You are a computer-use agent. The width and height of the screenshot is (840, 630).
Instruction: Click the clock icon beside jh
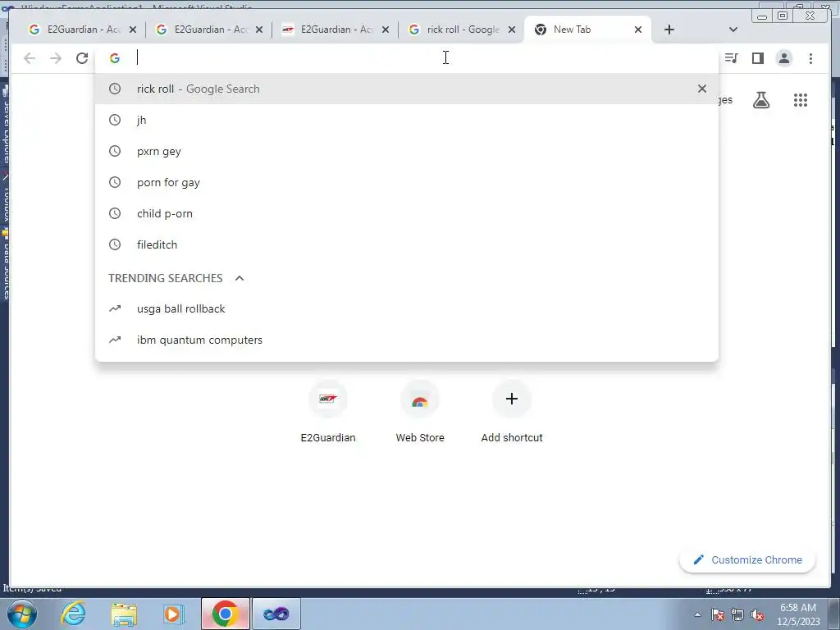coord(115,120)
